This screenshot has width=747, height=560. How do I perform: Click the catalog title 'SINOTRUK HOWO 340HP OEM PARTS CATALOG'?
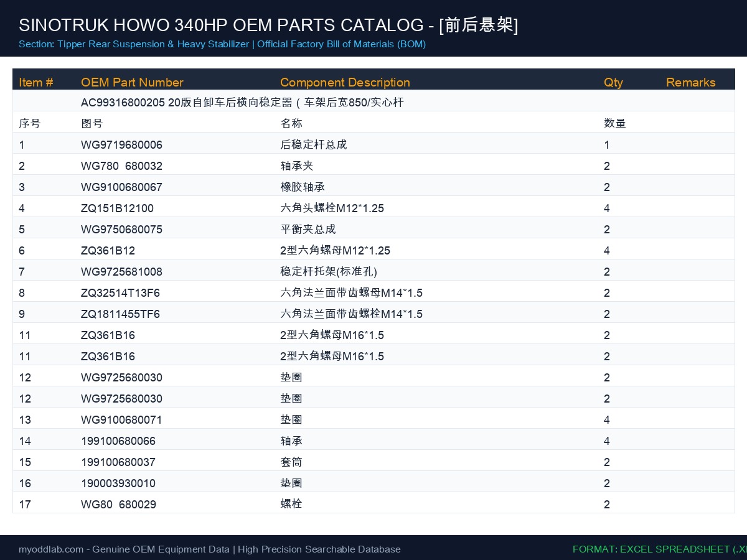coord(221,25)
